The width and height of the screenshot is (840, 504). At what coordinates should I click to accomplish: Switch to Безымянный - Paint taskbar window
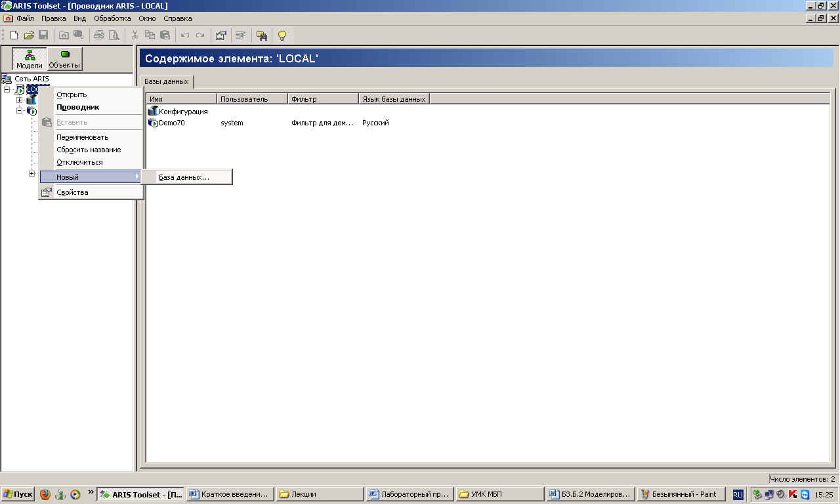click(681, 494)
